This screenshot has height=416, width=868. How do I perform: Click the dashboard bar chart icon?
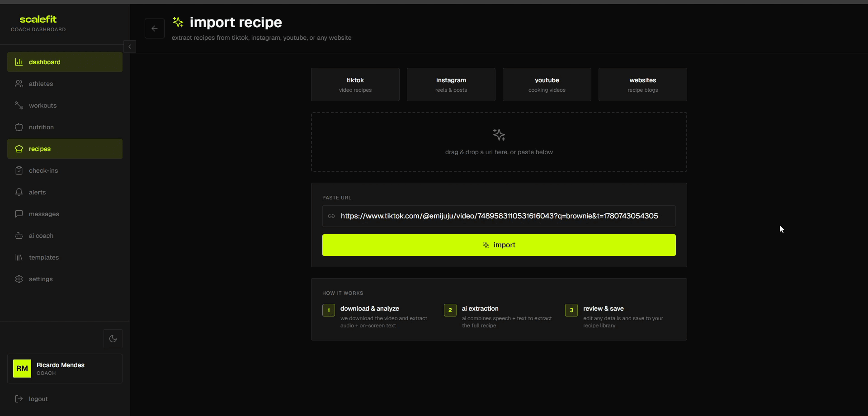coord(19,62)
